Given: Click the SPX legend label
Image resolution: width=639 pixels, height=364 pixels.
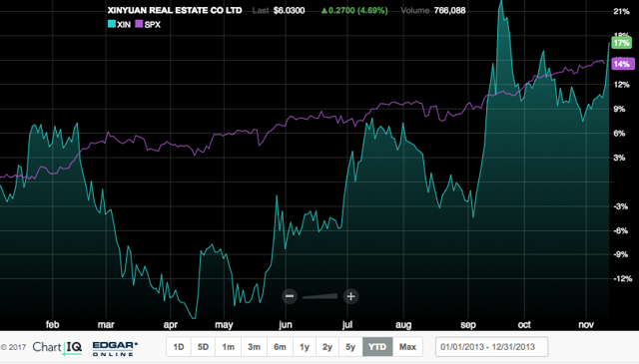Looking at the screenshot, I should click(153, 24).
